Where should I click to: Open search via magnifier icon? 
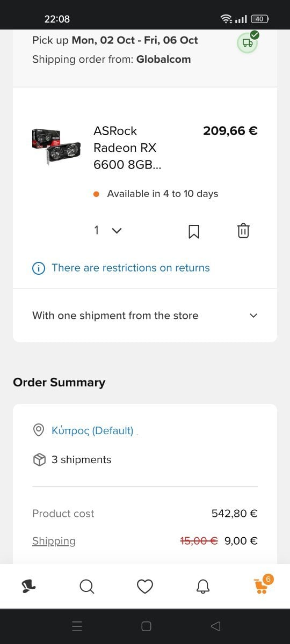pyautogui.click(x=86, y=586)
